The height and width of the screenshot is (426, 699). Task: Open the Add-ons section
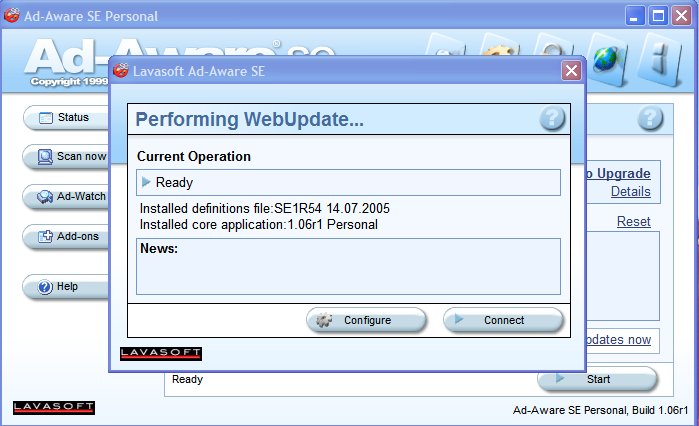click(x=66, y=237)
